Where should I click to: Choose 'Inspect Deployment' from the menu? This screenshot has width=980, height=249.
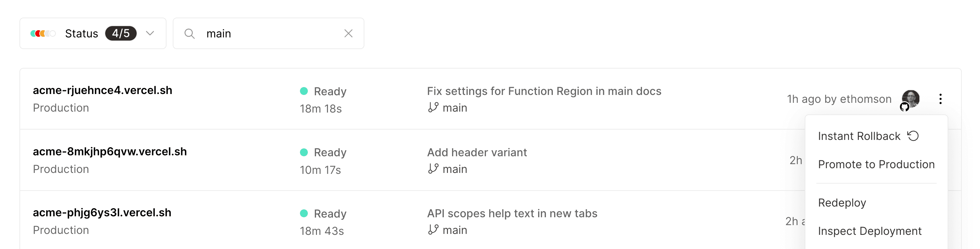pos(870,231)
